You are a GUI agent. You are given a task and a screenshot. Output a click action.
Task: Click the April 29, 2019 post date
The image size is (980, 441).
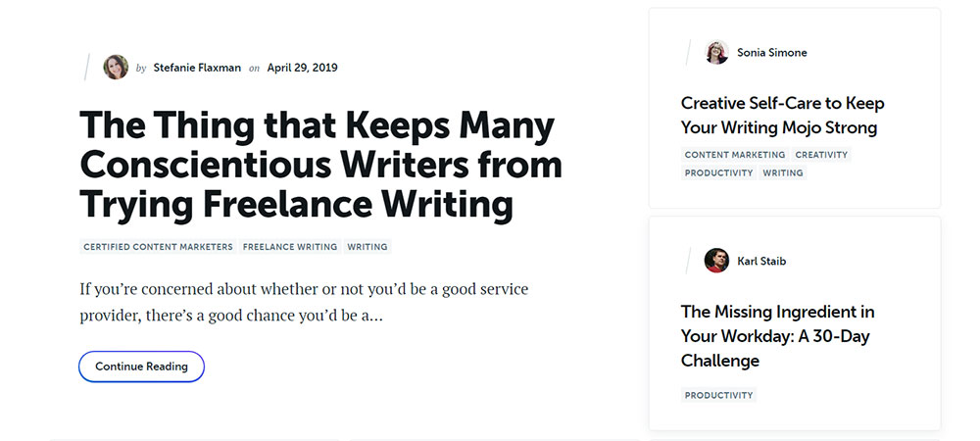[303, 68]
